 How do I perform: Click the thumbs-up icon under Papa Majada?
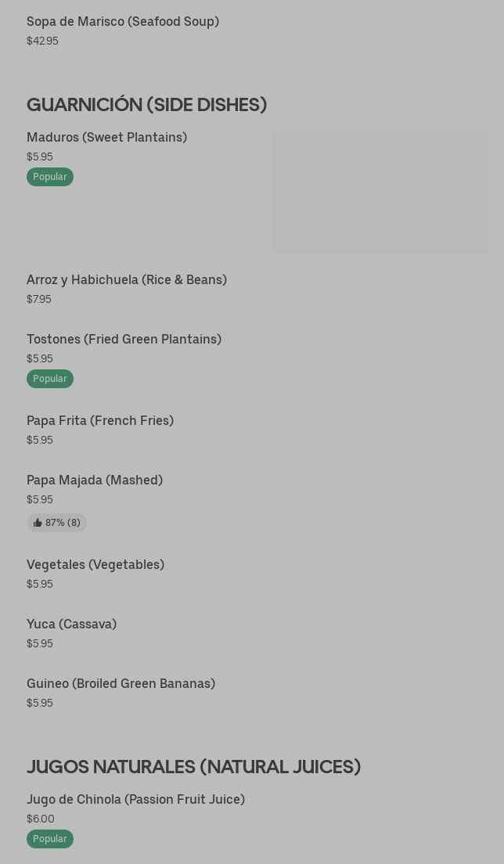38,523
